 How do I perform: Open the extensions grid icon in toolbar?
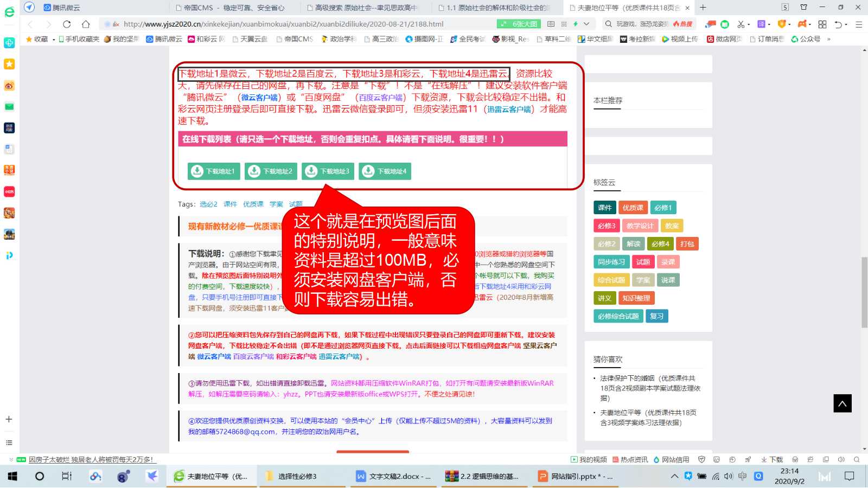tap(822, 24)
